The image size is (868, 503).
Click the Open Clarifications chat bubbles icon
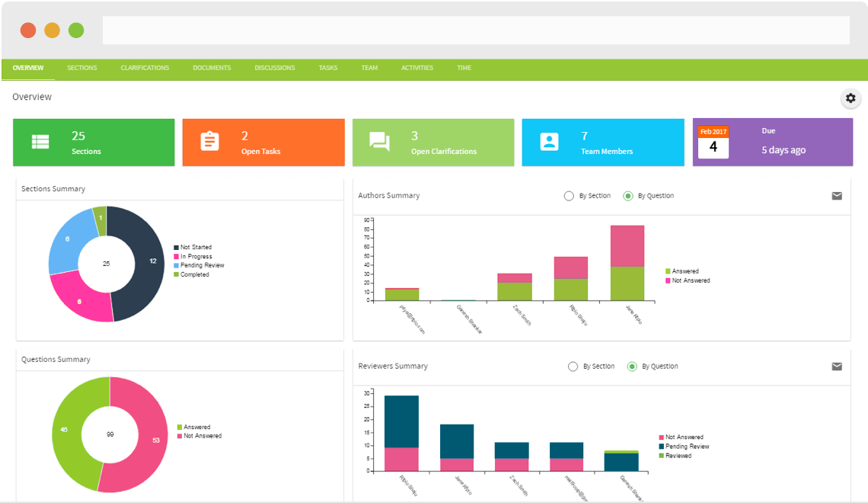[379, 142]
